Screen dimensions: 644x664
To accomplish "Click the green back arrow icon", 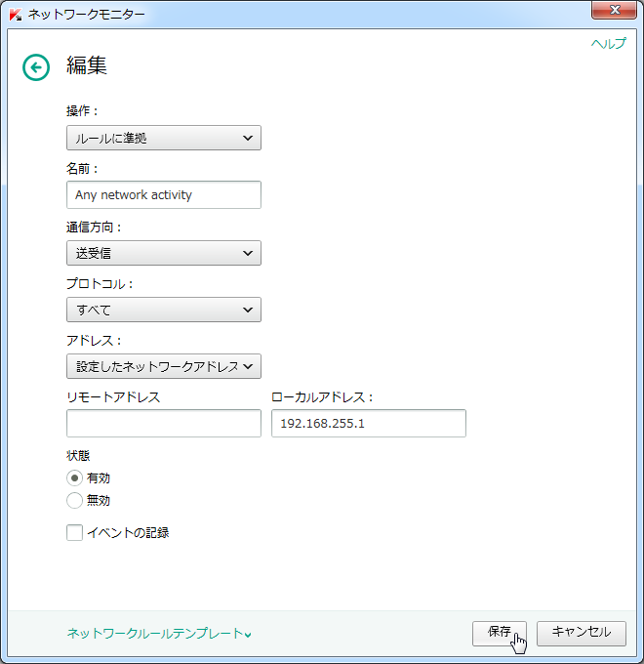I will tap(36, 67).
